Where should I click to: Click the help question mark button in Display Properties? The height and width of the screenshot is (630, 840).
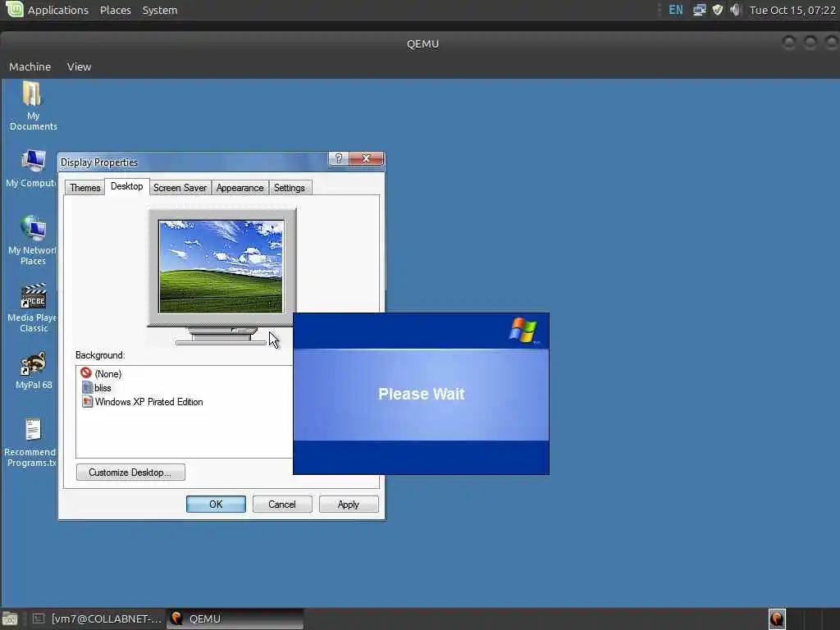[x=338, y=158]
